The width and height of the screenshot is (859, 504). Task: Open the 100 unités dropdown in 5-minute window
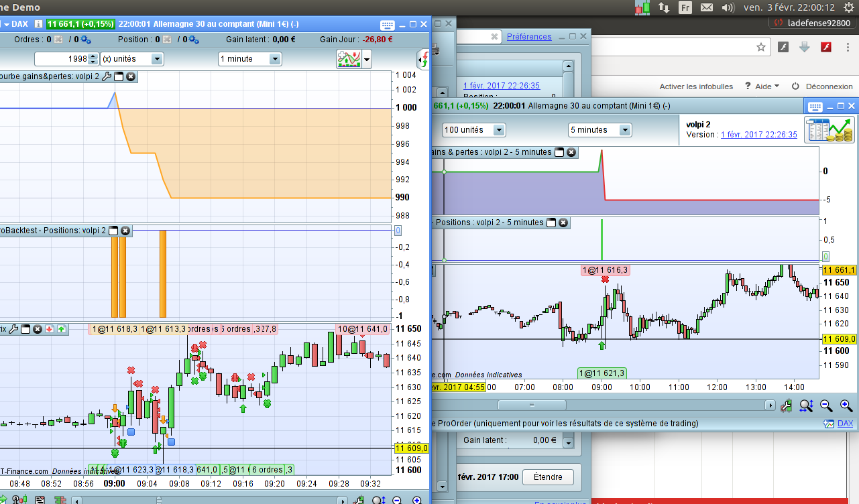pos(473,130)
